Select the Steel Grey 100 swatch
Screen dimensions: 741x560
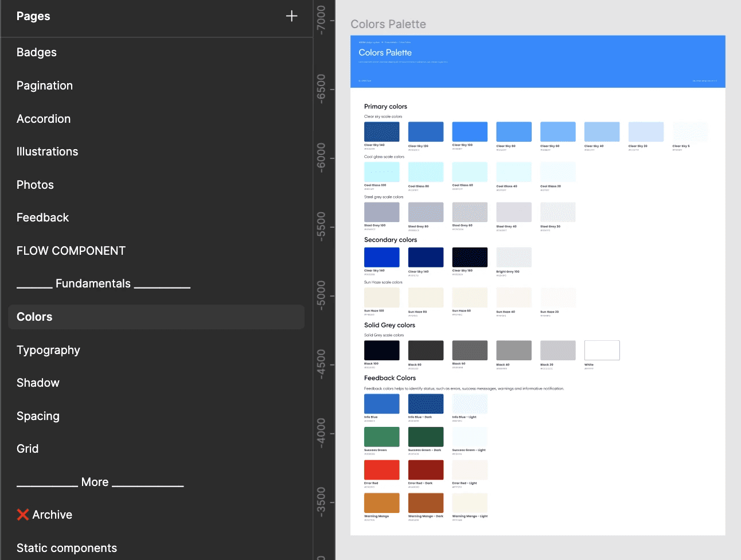click(x=382, y=212)
